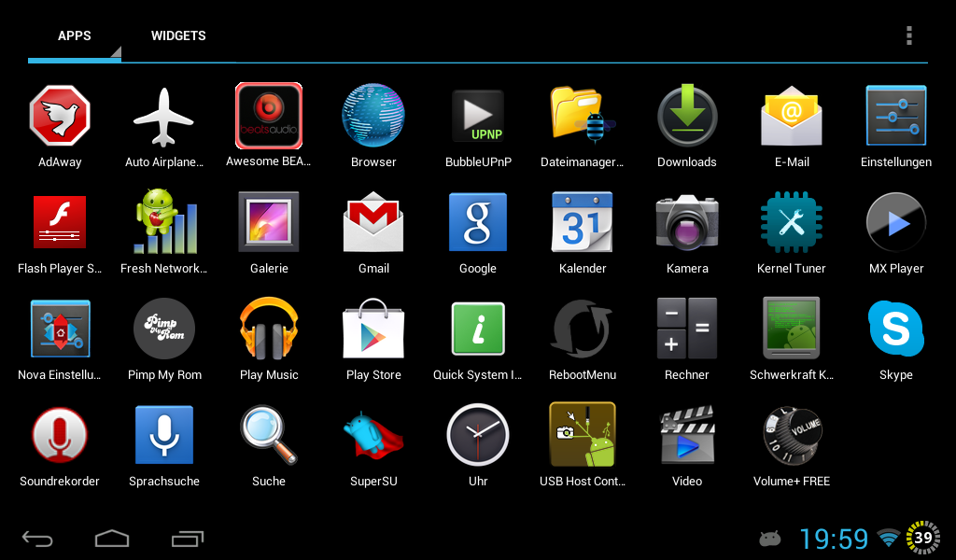Tap the Wi-Fi signal indicator
Viewport: 956px width, 560px height.
[x=889, y=538]
